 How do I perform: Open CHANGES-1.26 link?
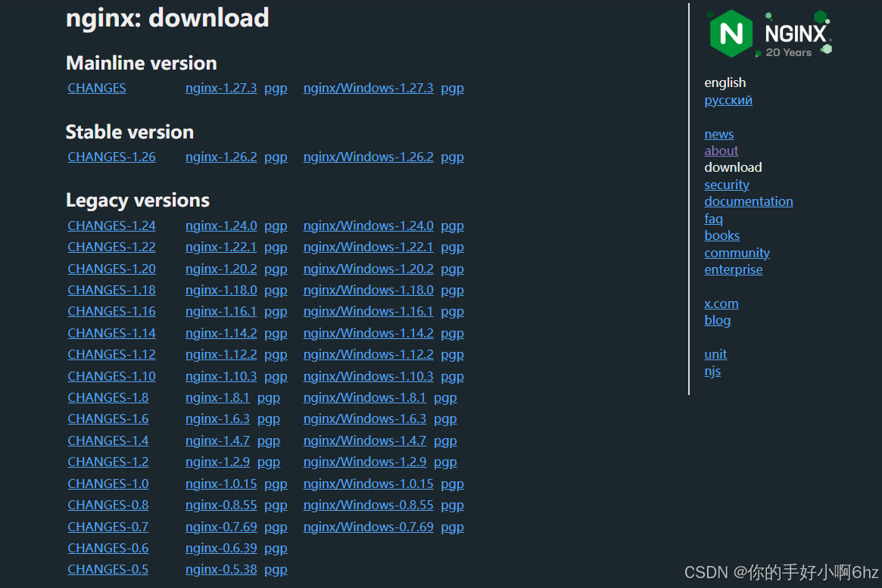111,157
